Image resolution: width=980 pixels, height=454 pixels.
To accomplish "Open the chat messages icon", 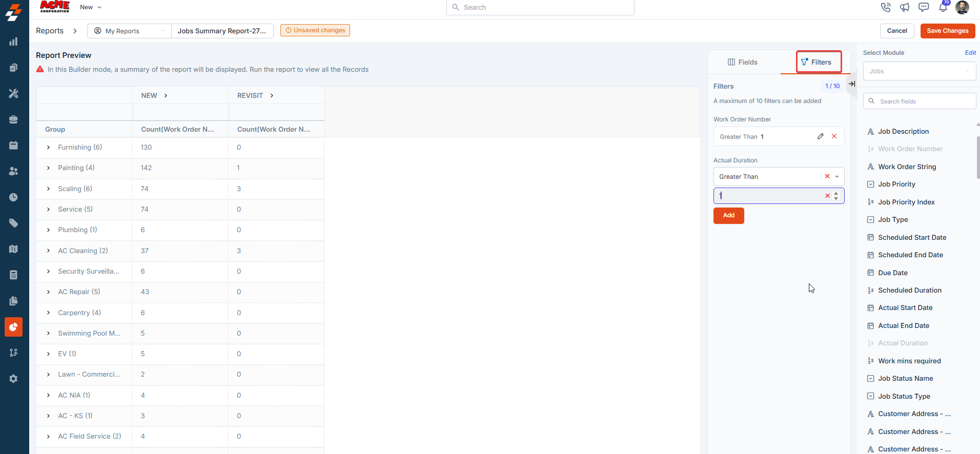I will [x=924, y=7].
